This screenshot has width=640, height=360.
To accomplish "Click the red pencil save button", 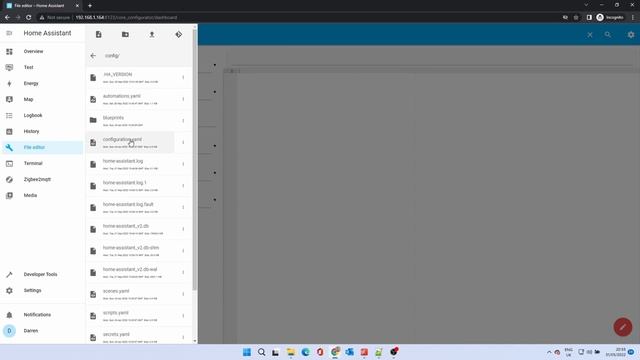I will click(623, 327).
